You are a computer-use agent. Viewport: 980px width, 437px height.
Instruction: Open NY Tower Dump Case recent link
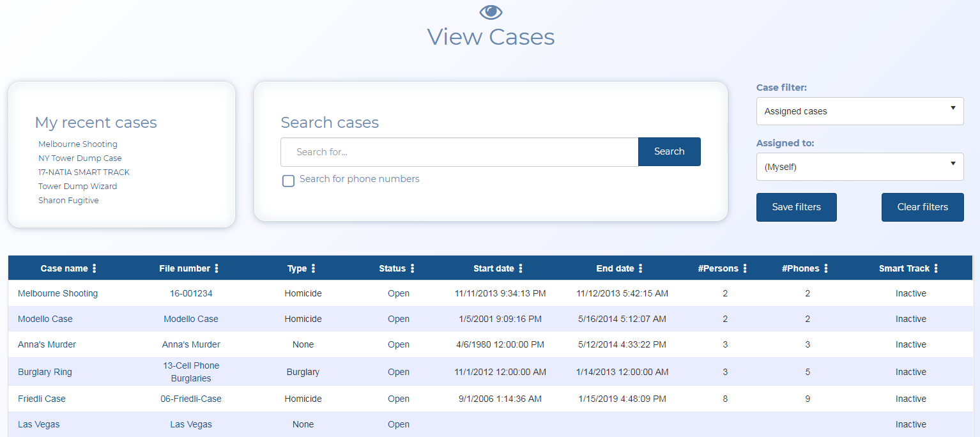point(80,158)
